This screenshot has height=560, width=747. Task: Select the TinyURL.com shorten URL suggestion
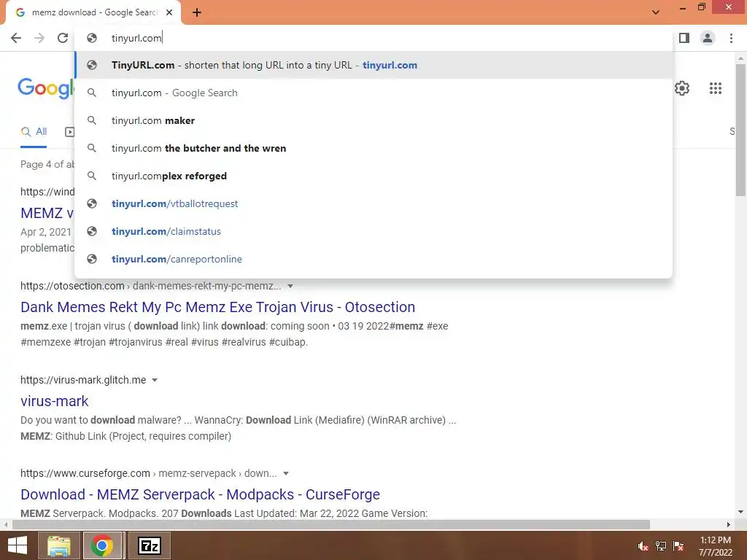click(373, 65)
